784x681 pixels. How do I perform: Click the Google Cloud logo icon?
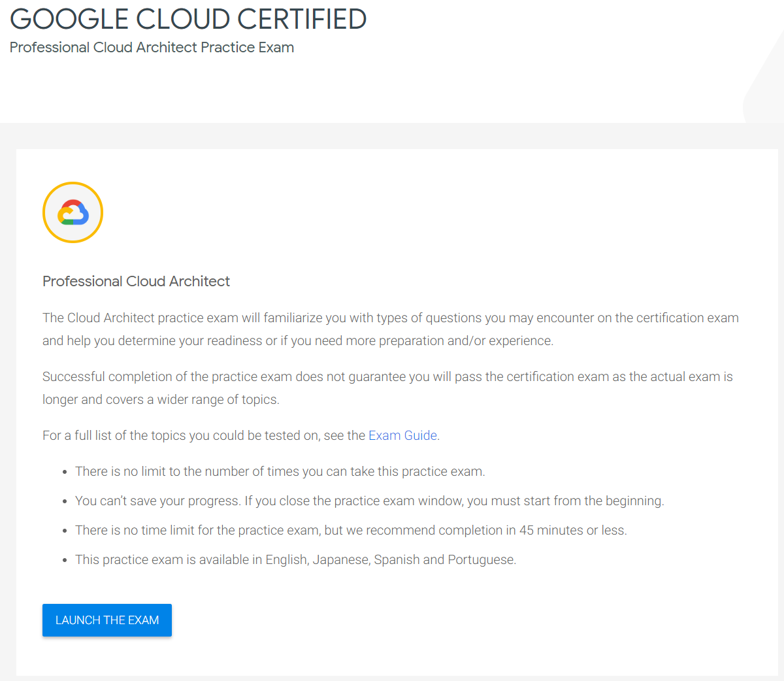tap(73, 212)
